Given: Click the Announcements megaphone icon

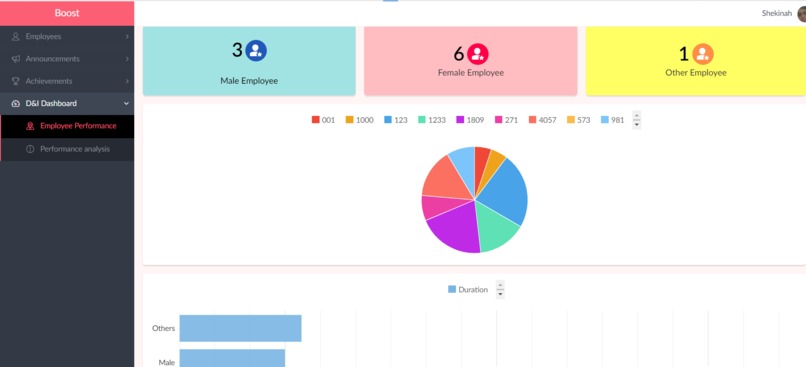Looking at the screenshot, I should [16, 59].
